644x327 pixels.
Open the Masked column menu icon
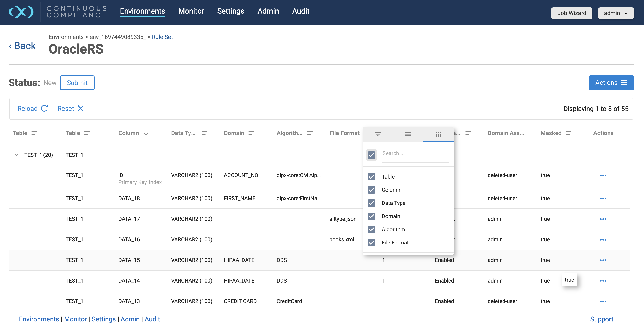(569, 133)
